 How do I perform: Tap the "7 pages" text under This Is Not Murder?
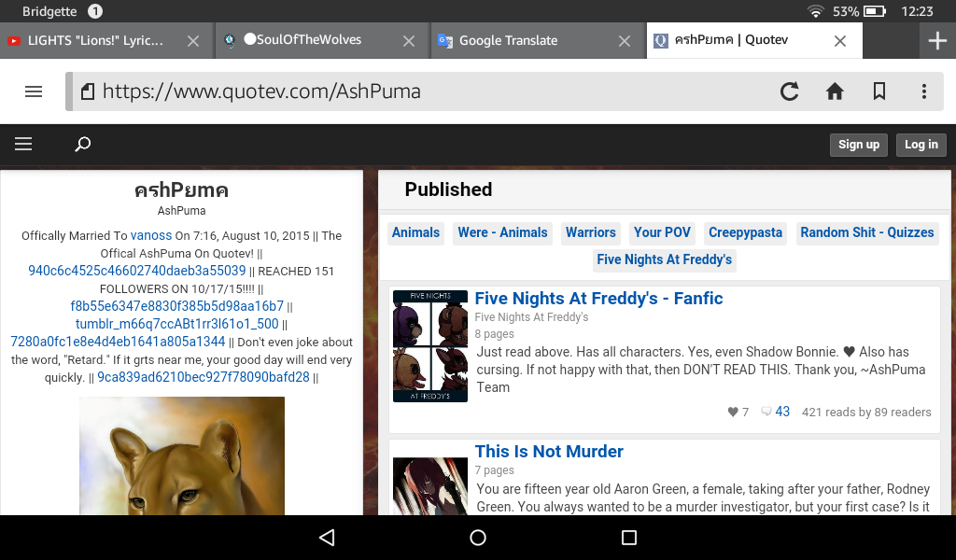(495, 470)
